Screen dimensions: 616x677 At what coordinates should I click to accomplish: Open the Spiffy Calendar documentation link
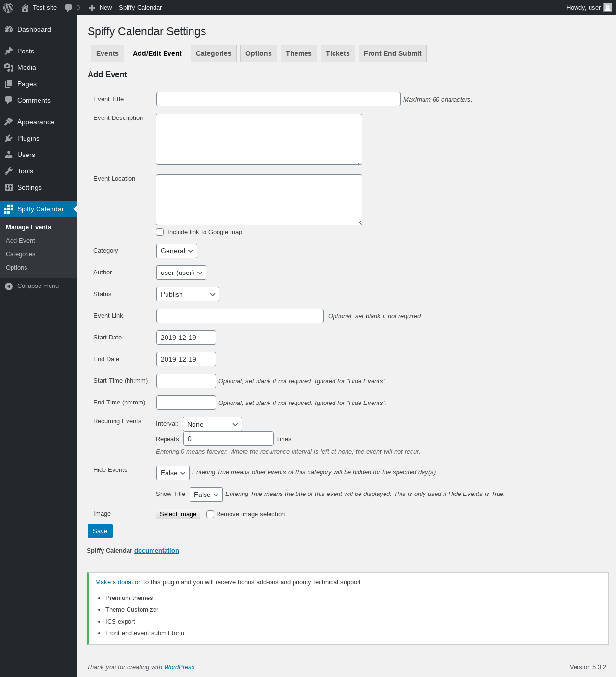click(156, 551)
